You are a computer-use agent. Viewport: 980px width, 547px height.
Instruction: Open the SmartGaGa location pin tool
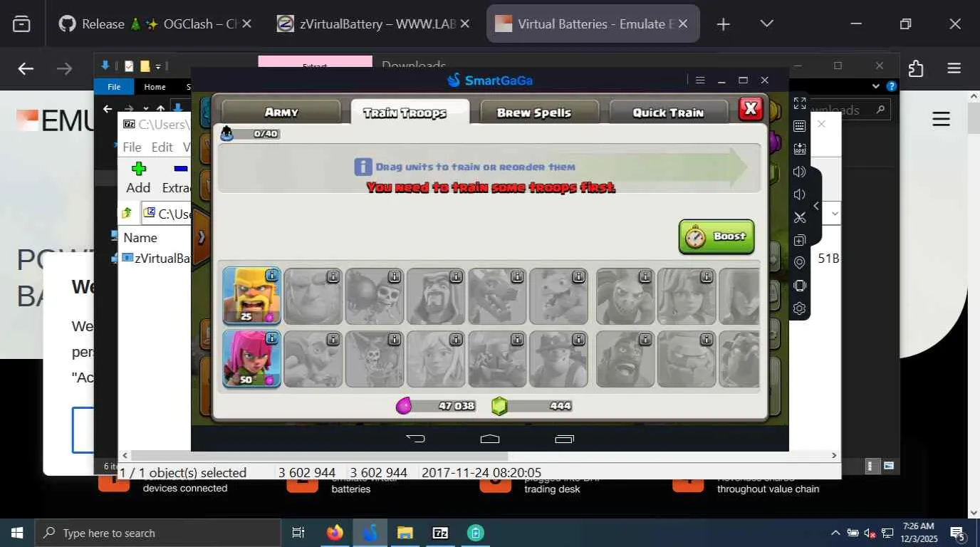pyautogui.click(x=800, y=263)
